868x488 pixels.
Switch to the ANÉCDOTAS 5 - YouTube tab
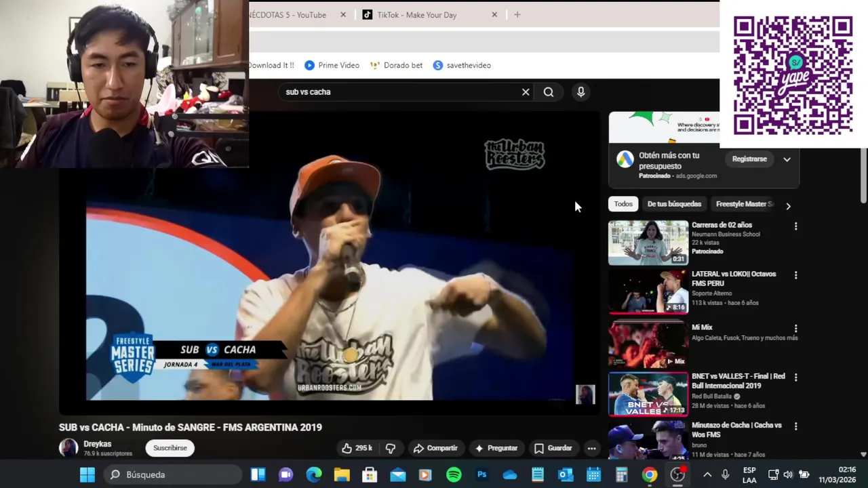(x=288, y=15)
